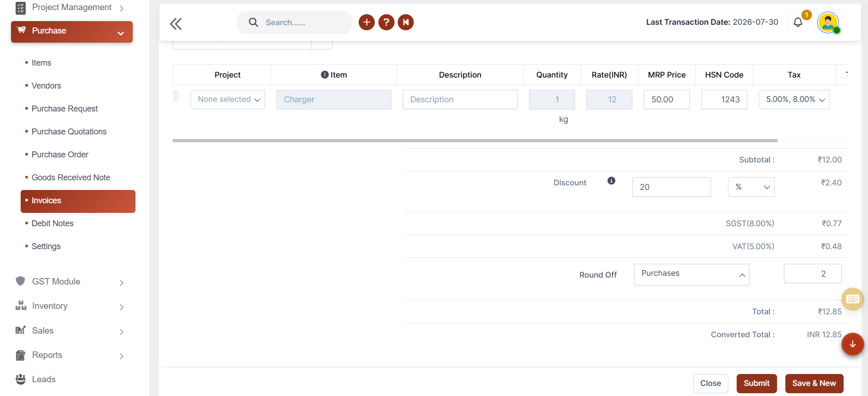
Task: Go to Goods Received Note
Action: coord(71,178)
